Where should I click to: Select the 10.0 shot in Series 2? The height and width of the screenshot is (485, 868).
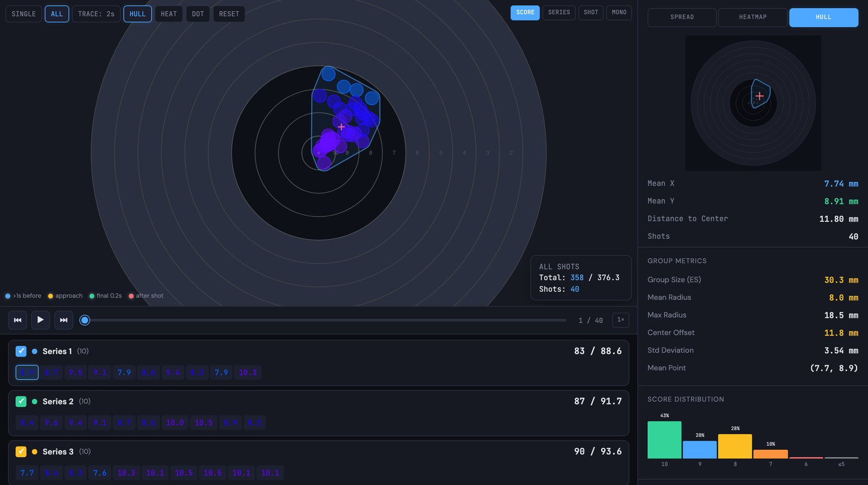(175, 423)
